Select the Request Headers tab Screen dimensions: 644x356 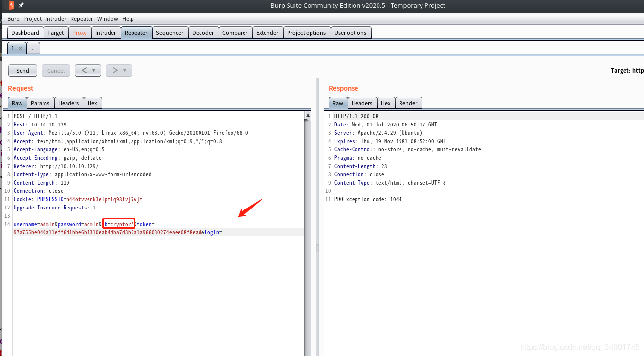68,103
